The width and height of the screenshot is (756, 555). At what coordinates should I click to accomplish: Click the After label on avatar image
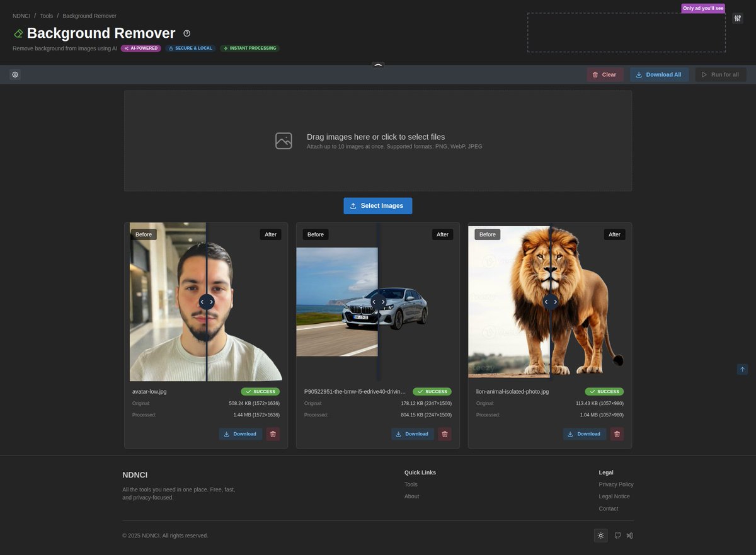(x=271, y=234)
